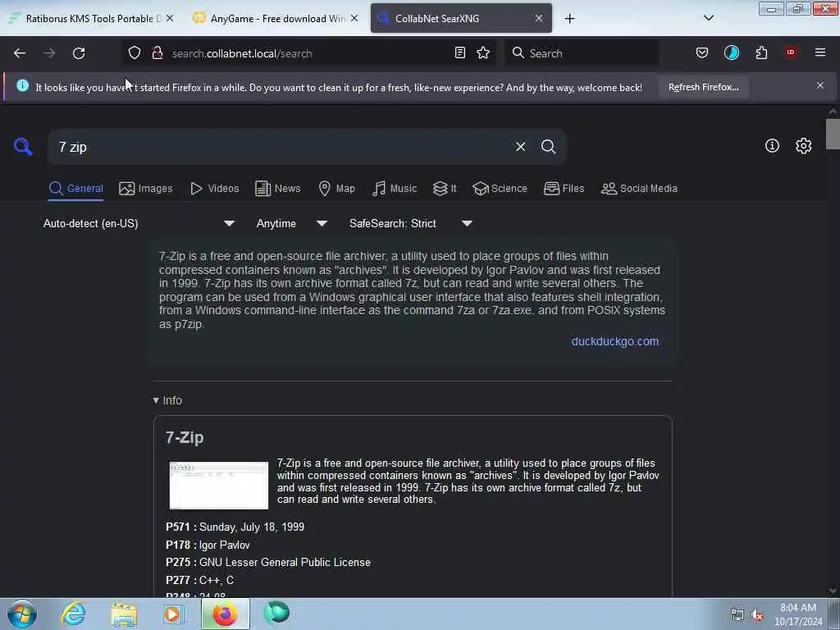The width and height of the screenshot is (840, 630).
Task: Click the muted volume tray icon
Action: pyautogui.click(x=757, y=615)
